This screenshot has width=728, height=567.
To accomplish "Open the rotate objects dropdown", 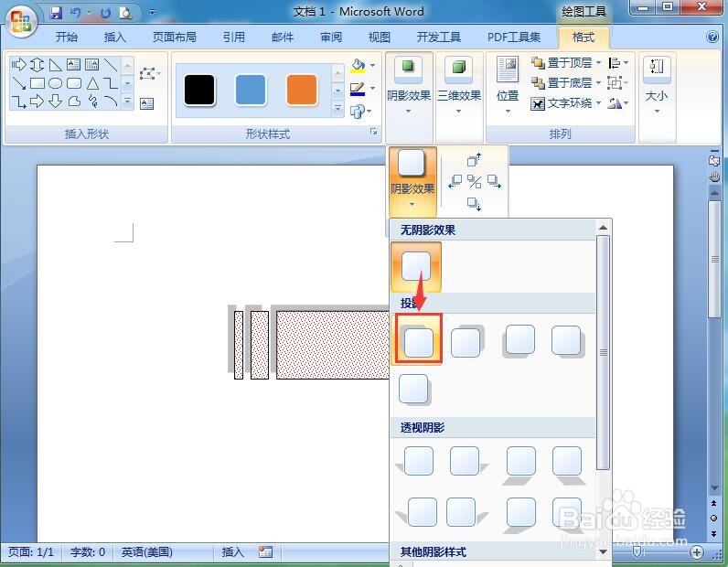I will [x=618, y=103].
